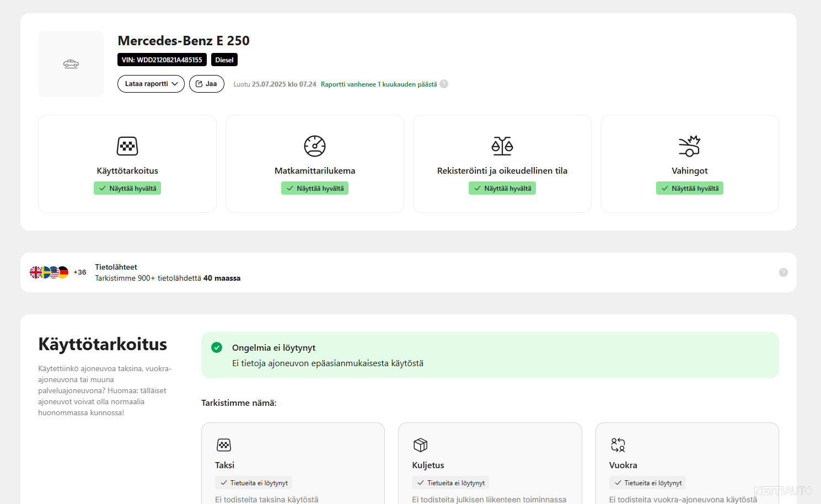Viewport: 821px width, 504px height.
Task: Click the VIN number badge
Action: 162,60
